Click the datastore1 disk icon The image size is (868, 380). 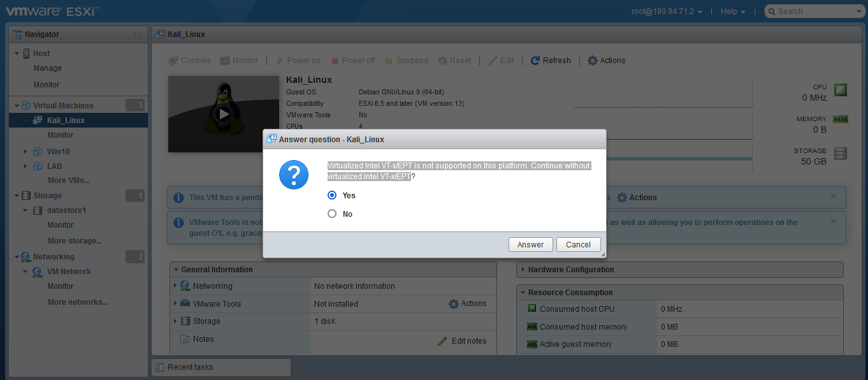pos(37,210)
